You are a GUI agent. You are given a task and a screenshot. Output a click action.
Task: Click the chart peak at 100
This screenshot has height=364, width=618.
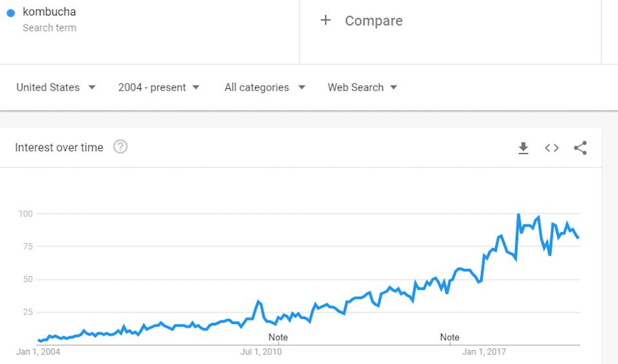tap(518, 215)
